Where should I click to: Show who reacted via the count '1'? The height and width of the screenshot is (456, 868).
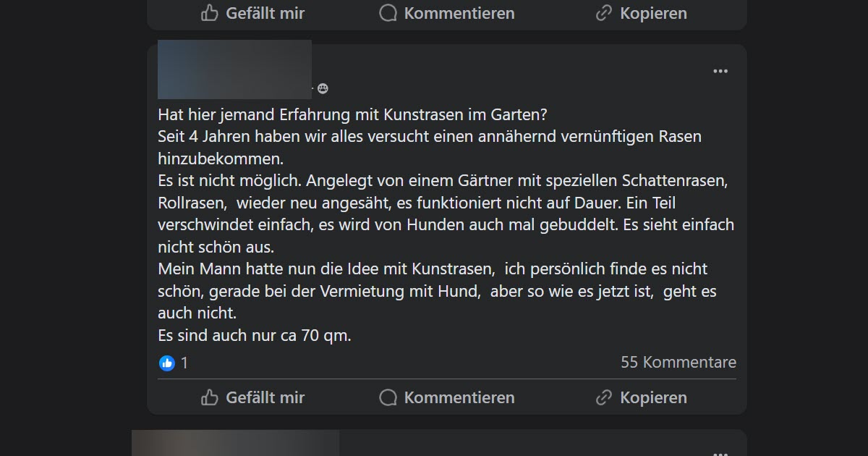(x=184, y=363)
